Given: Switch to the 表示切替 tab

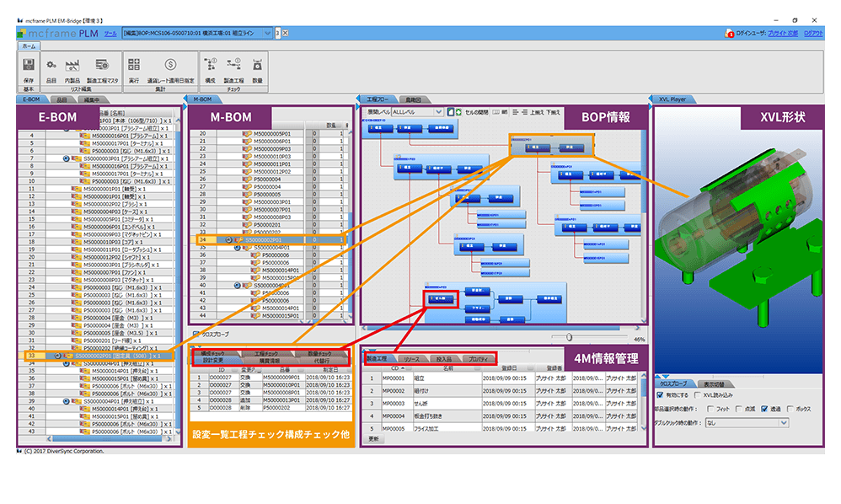Looking at the screenshot, I should (714, 383).
